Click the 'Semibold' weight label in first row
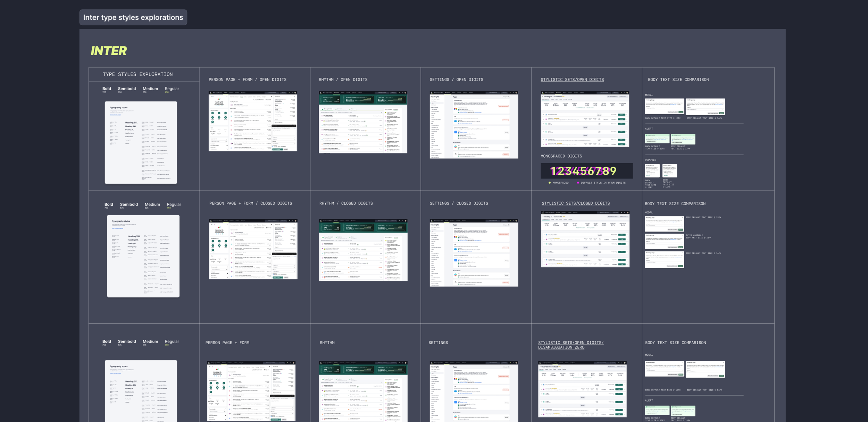The width and height of the screenshot is (868, 422). tap(127, 89)
